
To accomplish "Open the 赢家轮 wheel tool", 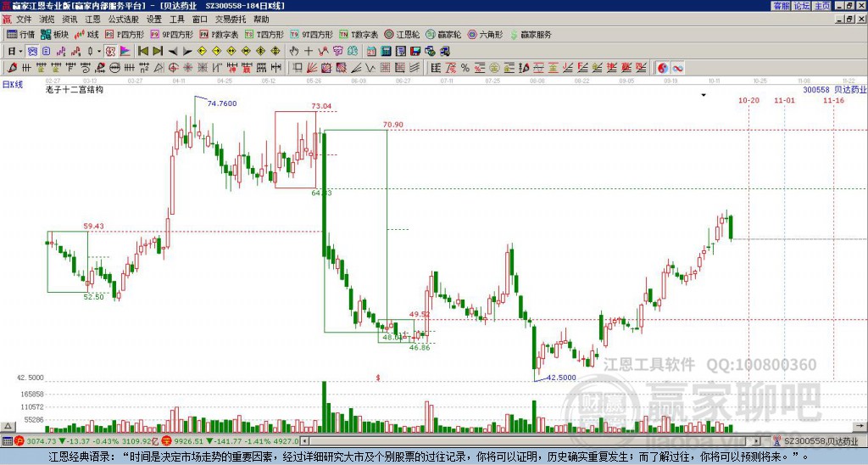I will [443, 34].
